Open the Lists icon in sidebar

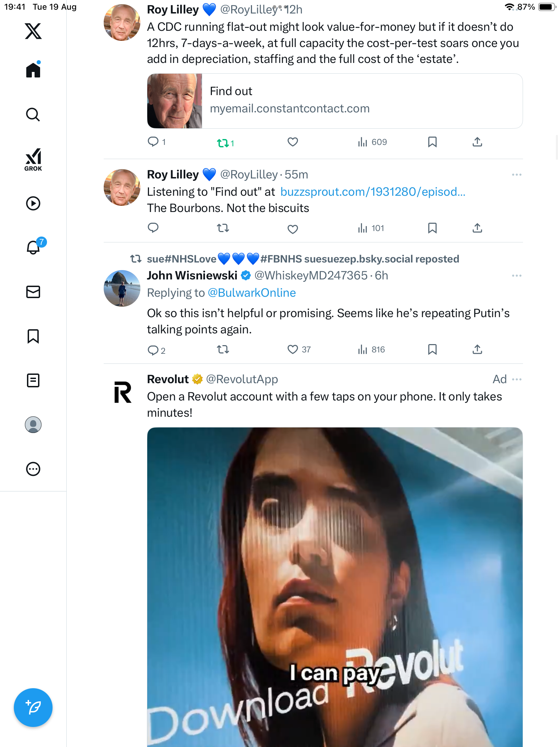click(x=33, y=380)
